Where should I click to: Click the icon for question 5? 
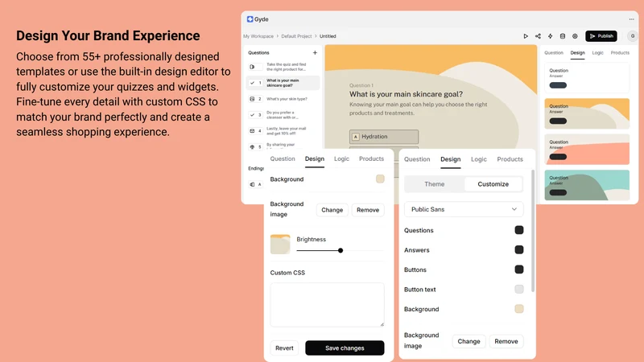click(x=252, y=146)
